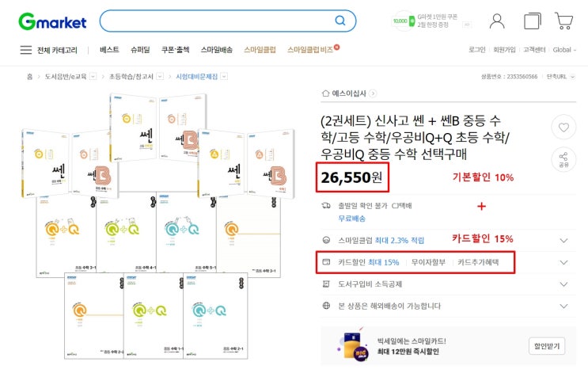
Task: Click the 로그인 link
Action: [x=477, y=50]
